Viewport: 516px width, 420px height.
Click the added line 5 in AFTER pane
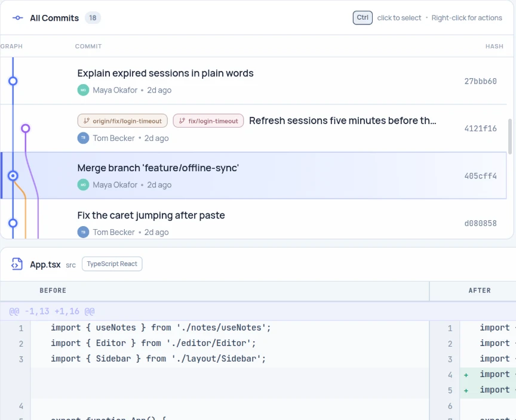488,390
